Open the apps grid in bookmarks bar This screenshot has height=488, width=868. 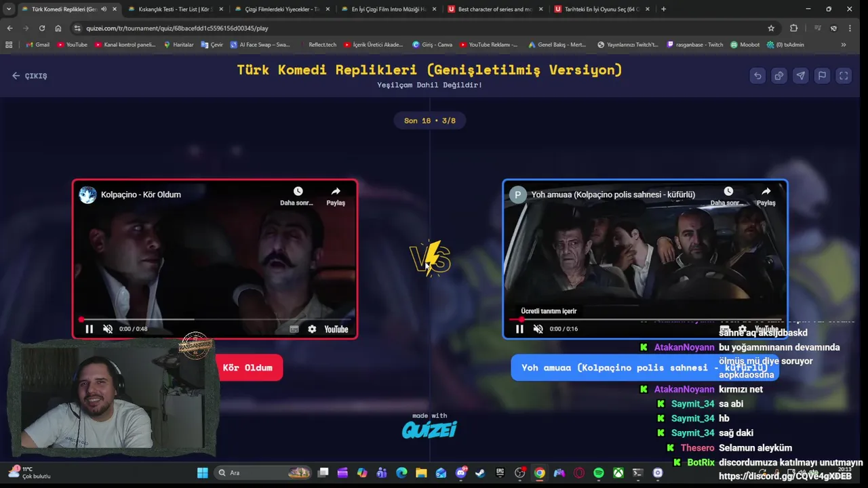[9, 45]
